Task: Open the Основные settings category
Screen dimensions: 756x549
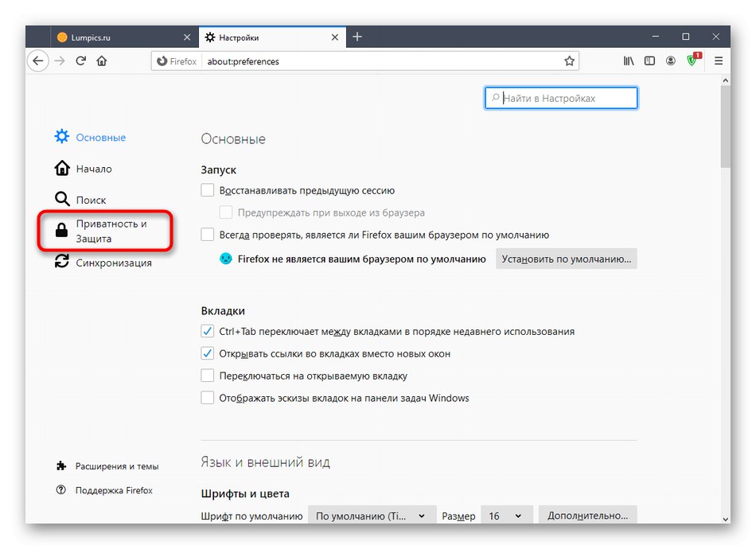Action: (x=90, y=138)
